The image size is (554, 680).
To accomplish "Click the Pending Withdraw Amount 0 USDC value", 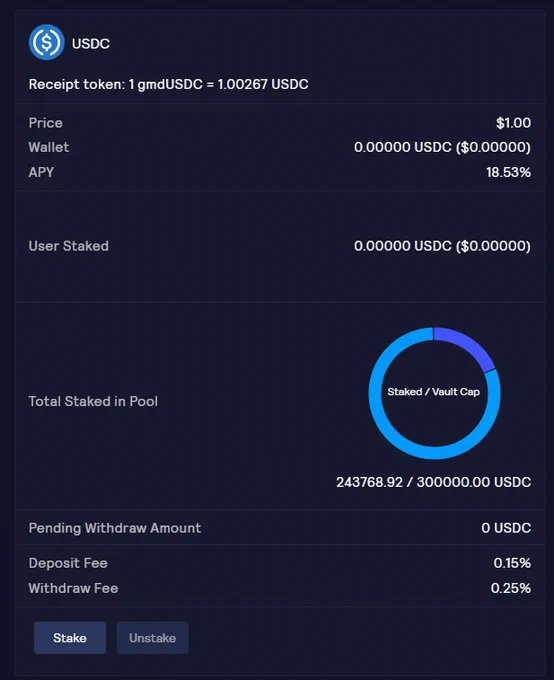I will (506, 528).
